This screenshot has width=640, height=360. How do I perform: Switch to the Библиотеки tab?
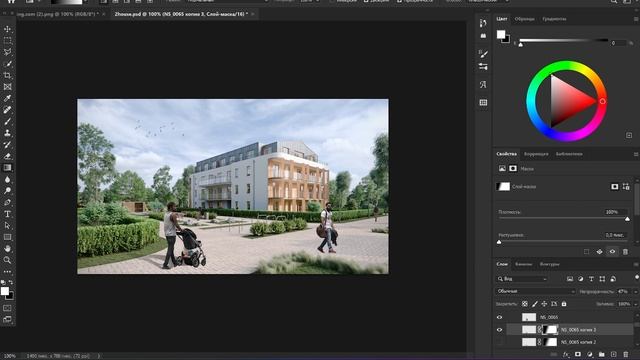[x=569, y=154]
